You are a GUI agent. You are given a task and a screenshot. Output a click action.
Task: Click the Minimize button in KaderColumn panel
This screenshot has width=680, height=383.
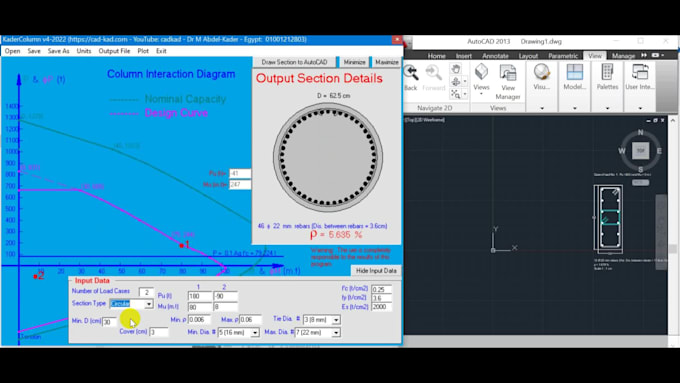tap(354, 62)
